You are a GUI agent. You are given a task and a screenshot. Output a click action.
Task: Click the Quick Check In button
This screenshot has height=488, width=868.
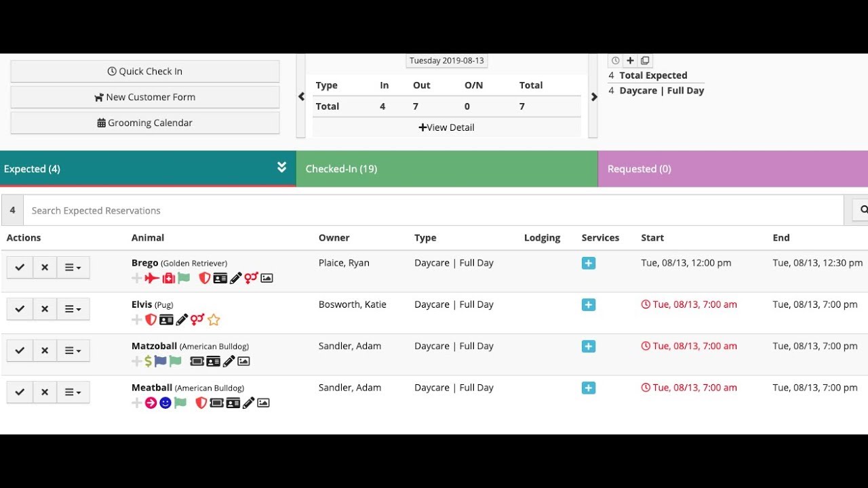(145, 71)
